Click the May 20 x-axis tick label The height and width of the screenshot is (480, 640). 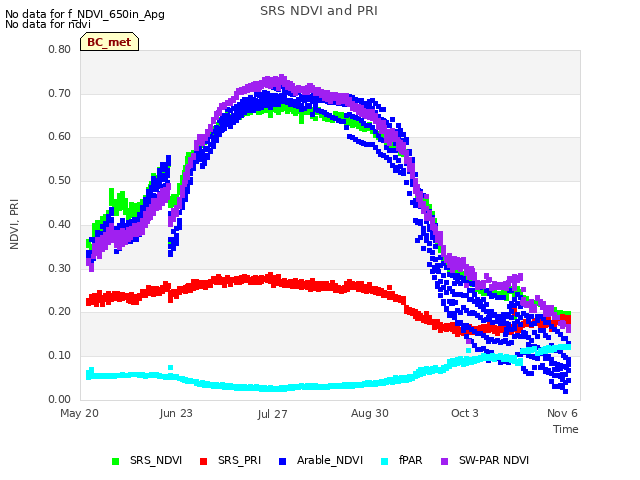[x=79, y=413]
